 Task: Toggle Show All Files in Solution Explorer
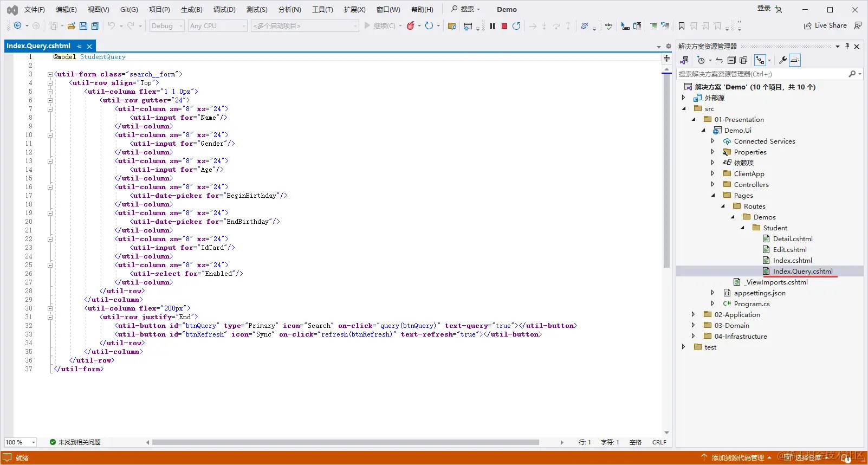tap(743, 60)
